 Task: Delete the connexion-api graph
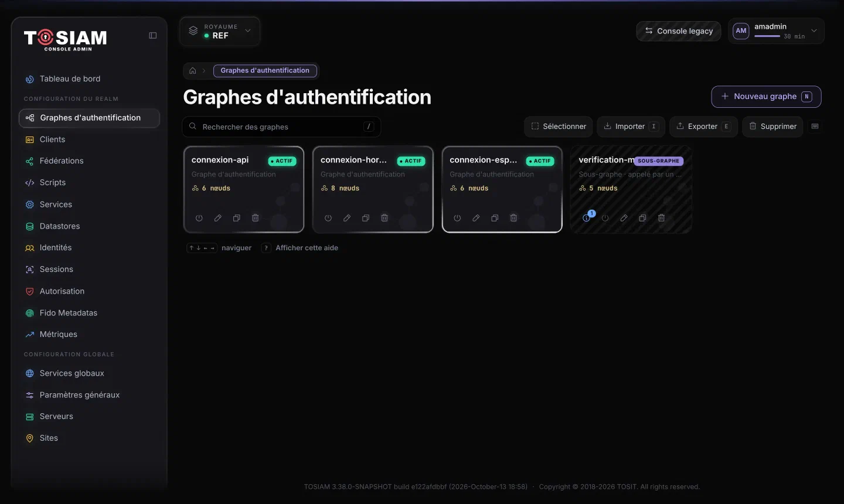tap(256, 218)
